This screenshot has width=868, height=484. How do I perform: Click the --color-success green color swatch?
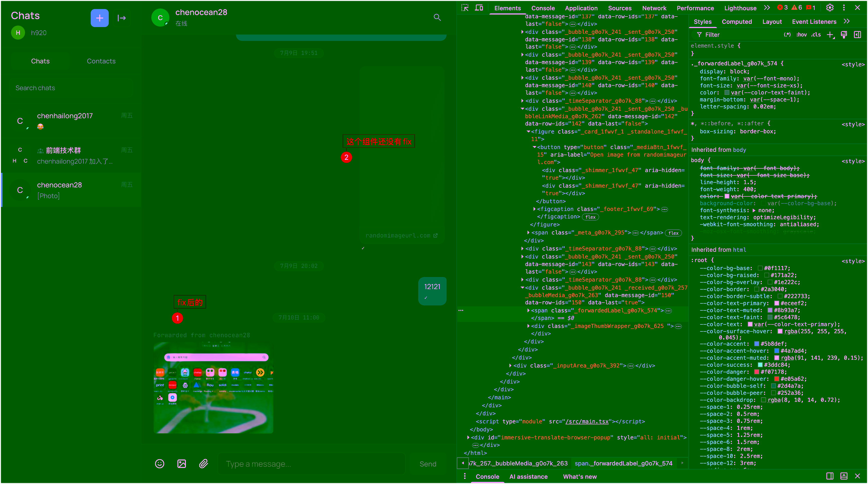pos(760,365)
